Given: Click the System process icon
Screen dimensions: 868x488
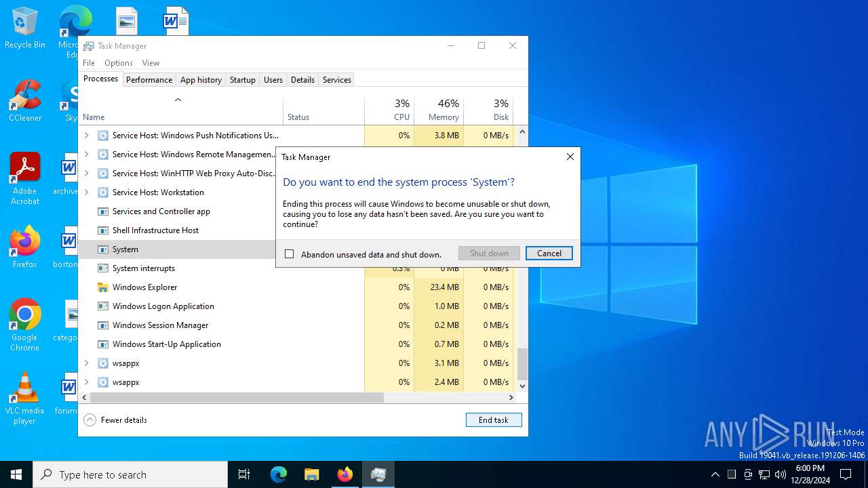Looking at the screenshot, I should [103, 249].
